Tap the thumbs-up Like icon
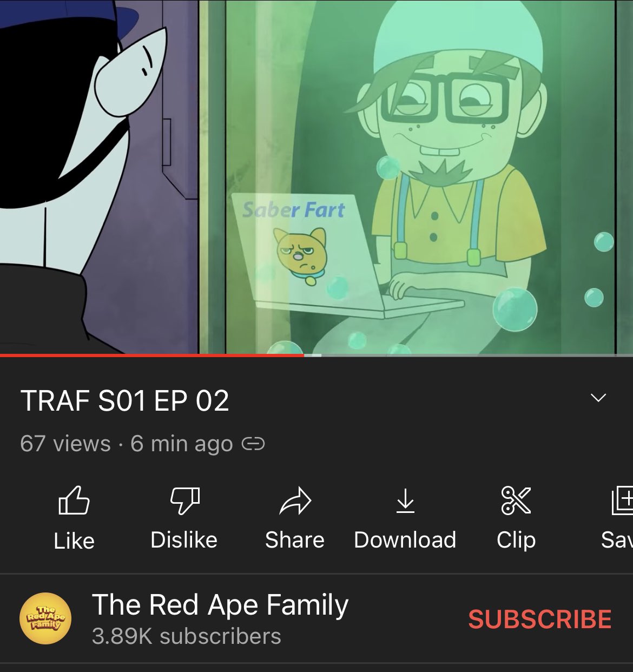Viewport: 633px width, 672px height. click(x=74, y=500)
